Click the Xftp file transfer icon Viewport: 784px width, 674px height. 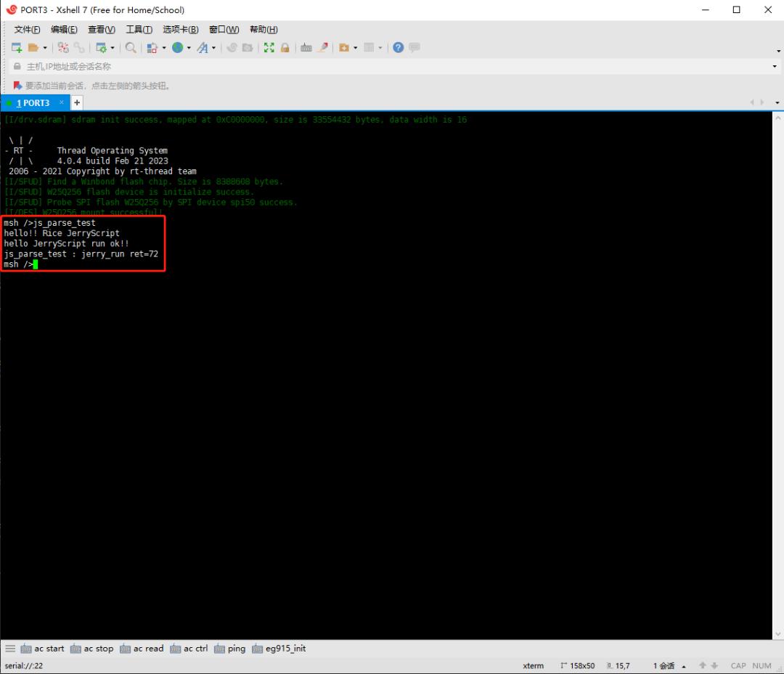coord(247,47)
